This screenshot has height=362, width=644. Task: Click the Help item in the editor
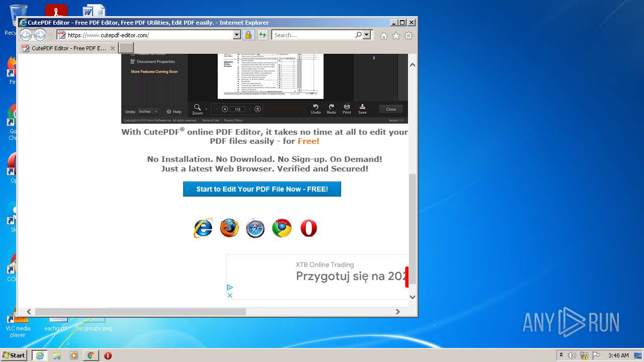[174, 112]
